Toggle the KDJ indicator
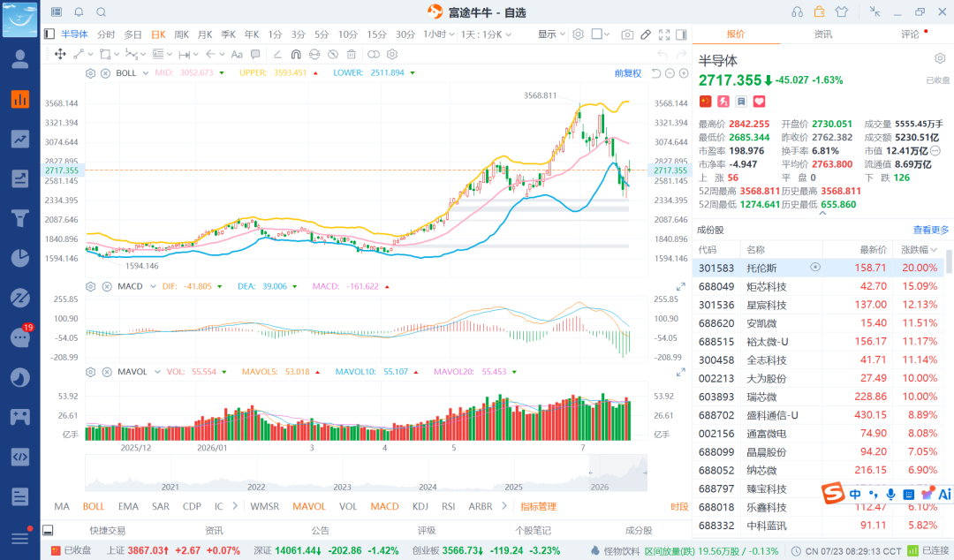 tap(420, 506)
